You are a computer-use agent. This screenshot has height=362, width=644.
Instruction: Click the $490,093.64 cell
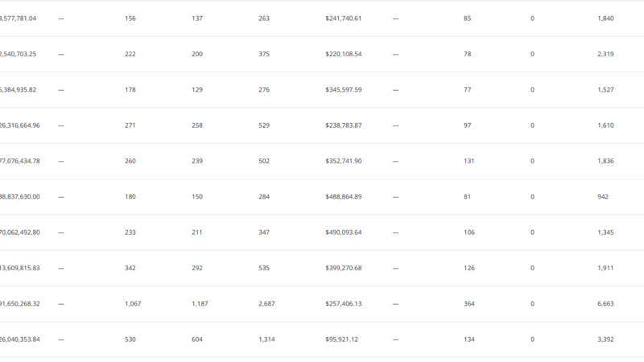click(x=344, y=232)
